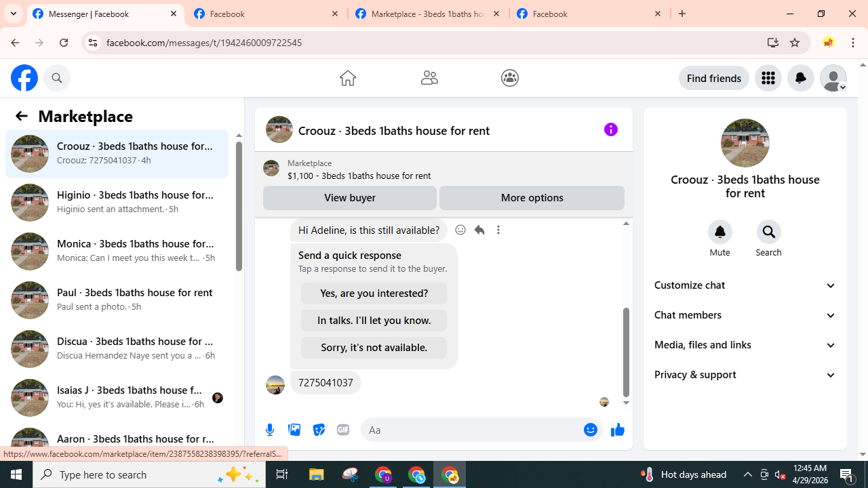Open the Facebook menu grid icon
The height and width of the screenshot is (488, 868).
(768, 78)
